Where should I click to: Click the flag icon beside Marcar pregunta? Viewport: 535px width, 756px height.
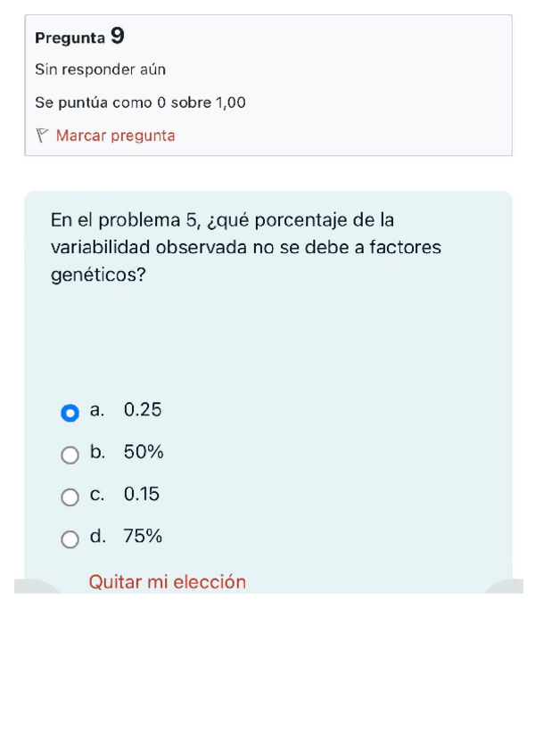(41, 136)
